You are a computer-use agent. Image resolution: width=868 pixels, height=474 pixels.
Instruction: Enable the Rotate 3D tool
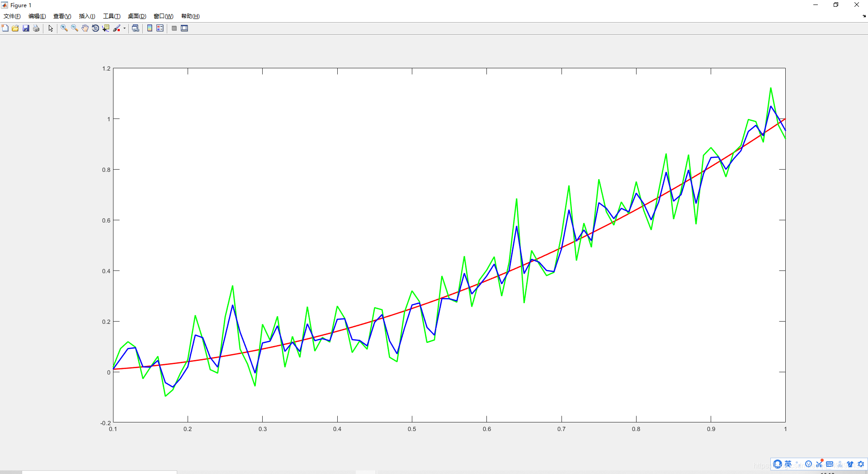(x=95, y=28)
